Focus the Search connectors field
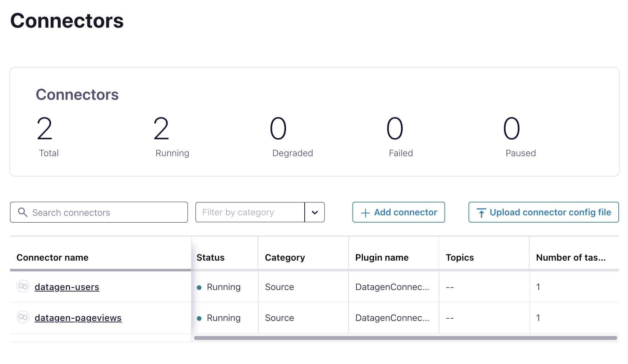This screenshot has height=364, width=628. coord(99,212)
